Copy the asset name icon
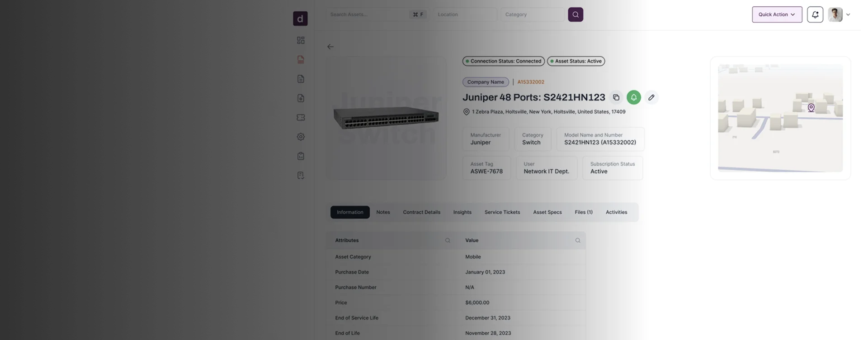The image size is (868, 340). [616, 97]
